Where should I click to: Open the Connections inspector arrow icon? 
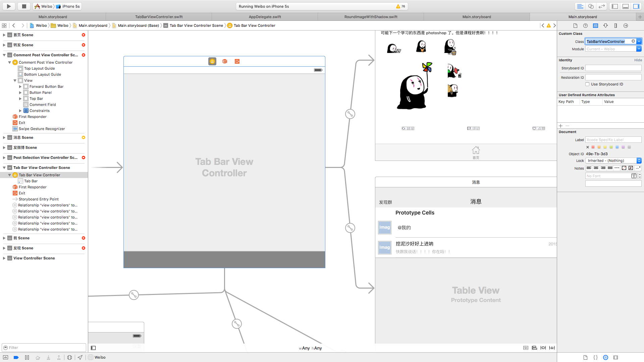coord(626,25)
